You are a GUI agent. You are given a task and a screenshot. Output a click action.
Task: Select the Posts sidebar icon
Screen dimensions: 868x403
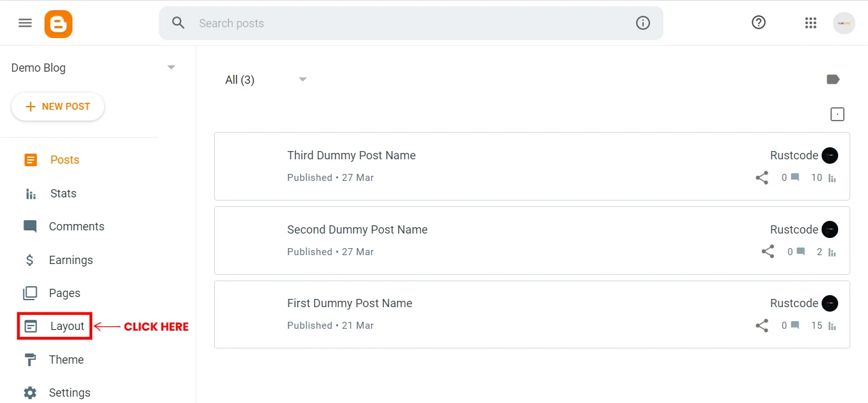point(31,160)
